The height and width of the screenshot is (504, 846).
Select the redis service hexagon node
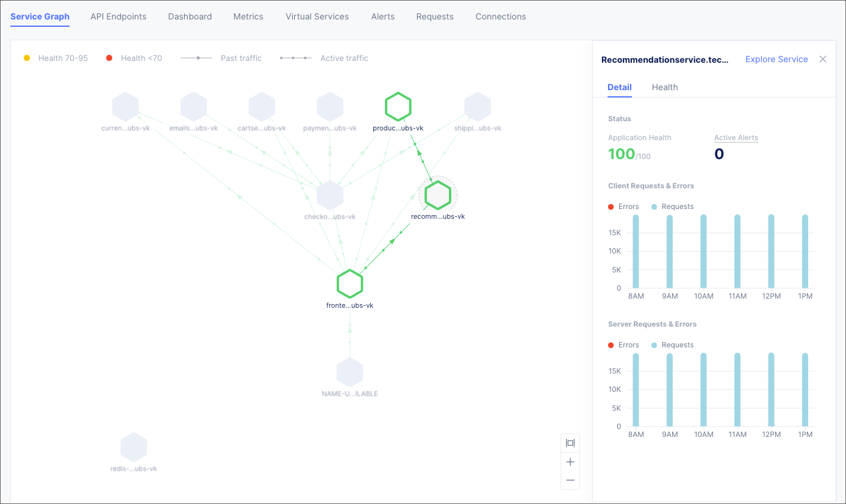tap(134, 447)
